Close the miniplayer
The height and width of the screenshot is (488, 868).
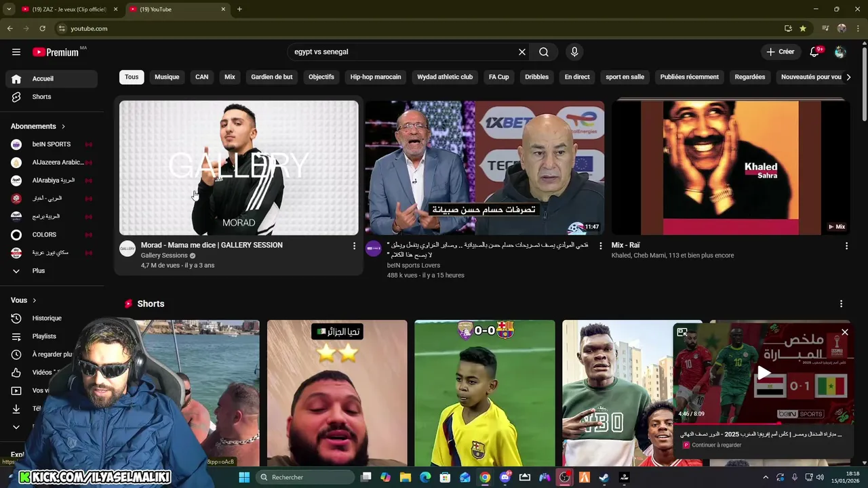point(845,332)
